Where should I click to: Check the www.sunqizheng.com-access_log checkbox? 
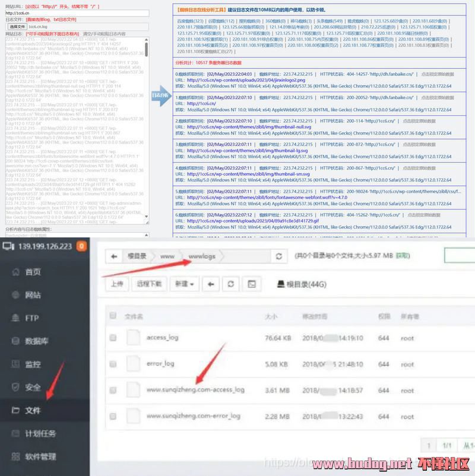point(113,390)
